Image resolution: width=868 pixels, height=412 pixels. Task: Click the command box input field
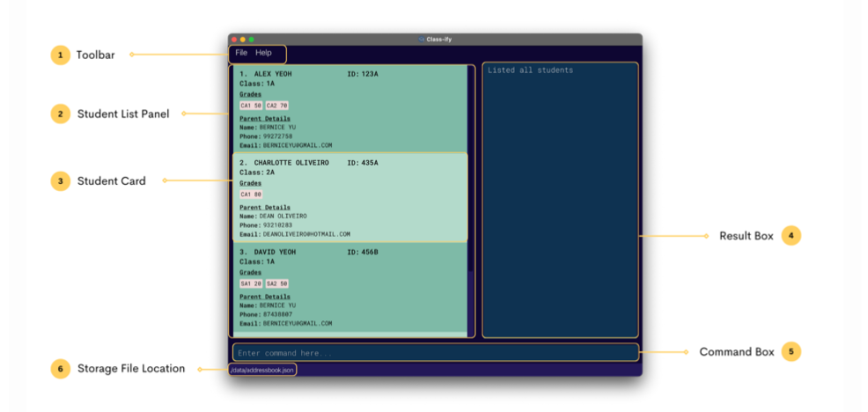point(436,353)
